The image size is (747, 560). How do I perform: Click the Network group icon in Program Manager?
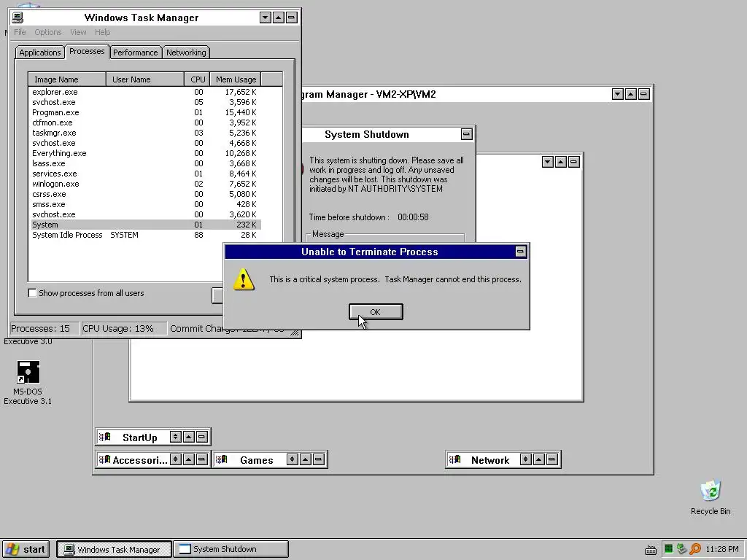455,459
